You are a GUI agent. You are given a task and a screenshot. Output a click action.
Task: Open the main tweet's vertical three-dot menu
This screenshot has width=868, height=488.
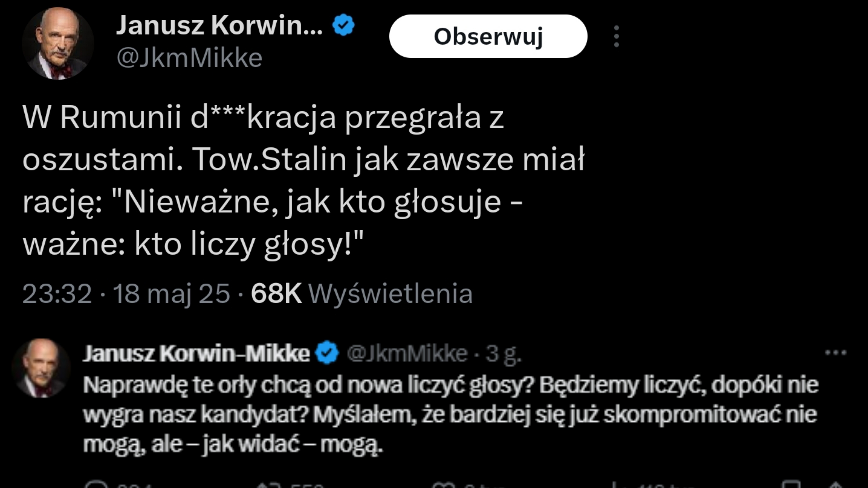pos(616,36)
